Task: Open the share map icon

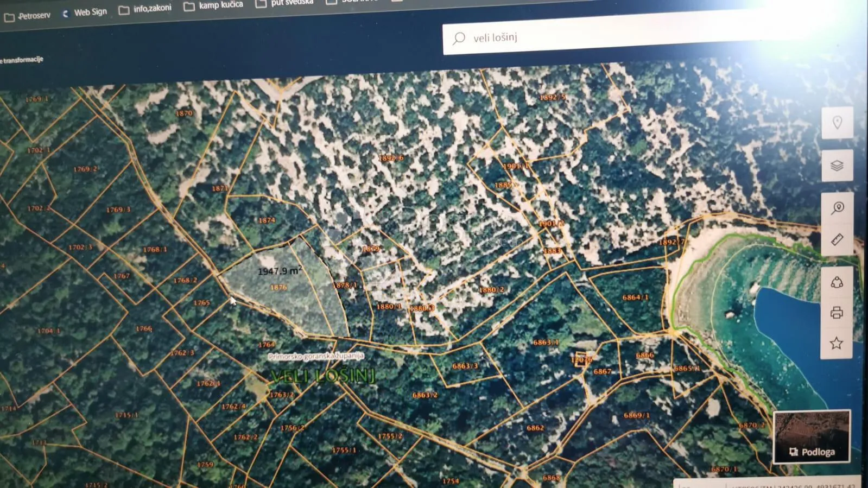Action: pos(837,282)
